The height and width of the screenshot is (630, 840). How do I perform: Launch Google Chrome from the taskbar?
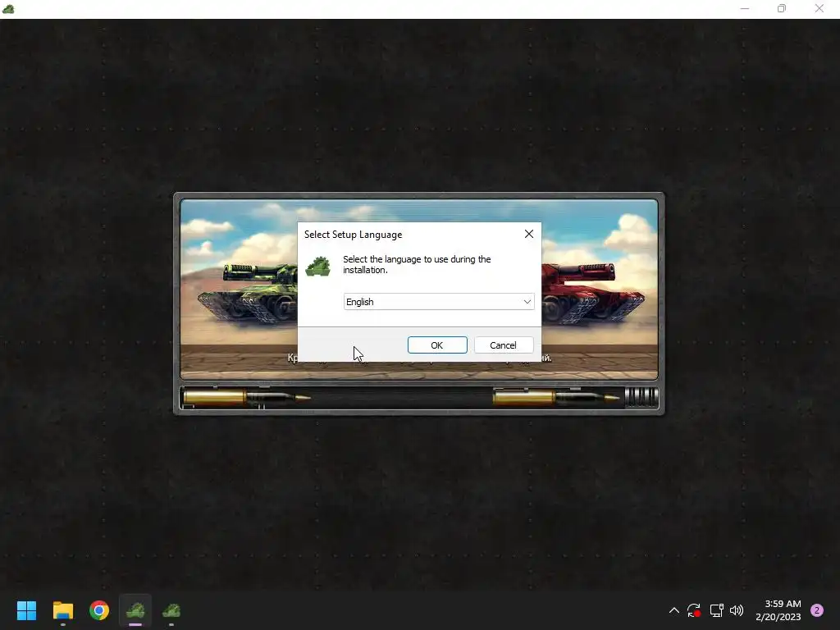[x=99, y=610]
